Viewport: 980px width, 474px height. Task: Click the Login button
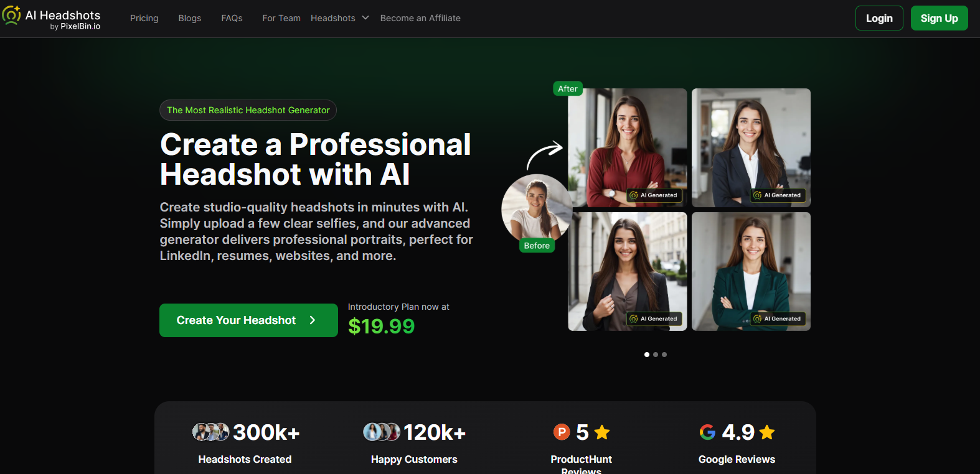click(x=879, y=18)
